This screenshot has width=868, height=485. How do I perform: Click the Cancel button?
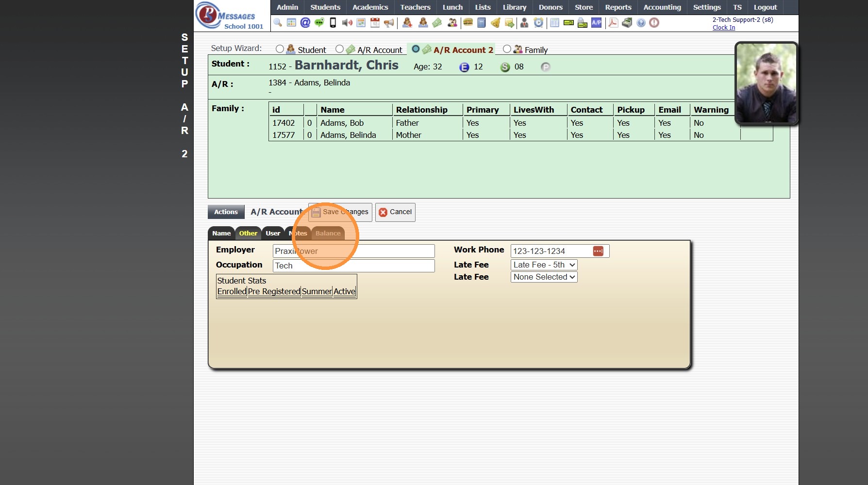coord(395,212)
